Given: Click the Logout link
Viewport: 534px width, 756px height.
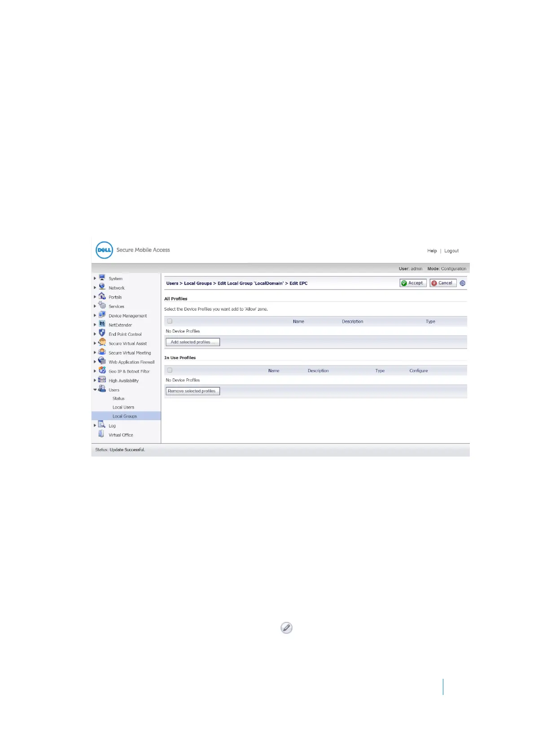Looking at the screenshot, I should click(451, 251).
